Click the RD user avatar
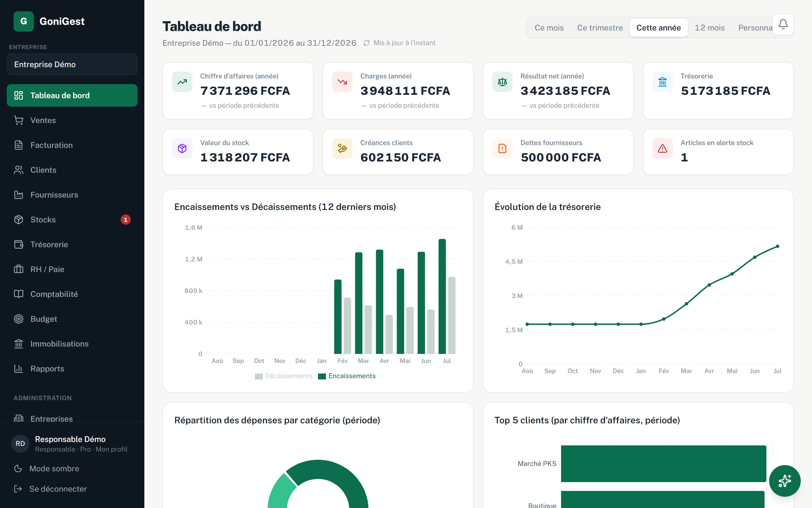The width and height of the screenshot is (812, 508). click(20, 443)
